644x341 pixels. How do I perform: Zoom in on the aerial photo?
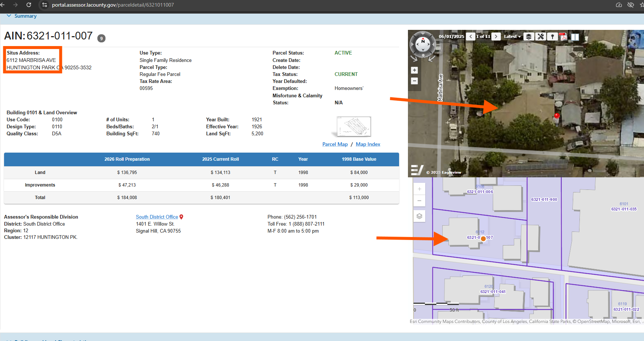pos(415,70)
